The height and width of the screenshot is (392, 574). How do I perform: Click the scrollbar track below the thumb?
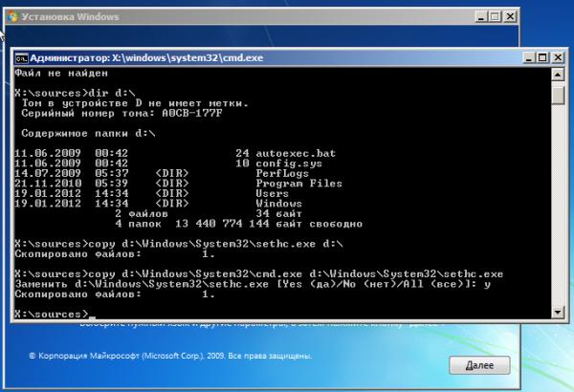coord(556,210)
